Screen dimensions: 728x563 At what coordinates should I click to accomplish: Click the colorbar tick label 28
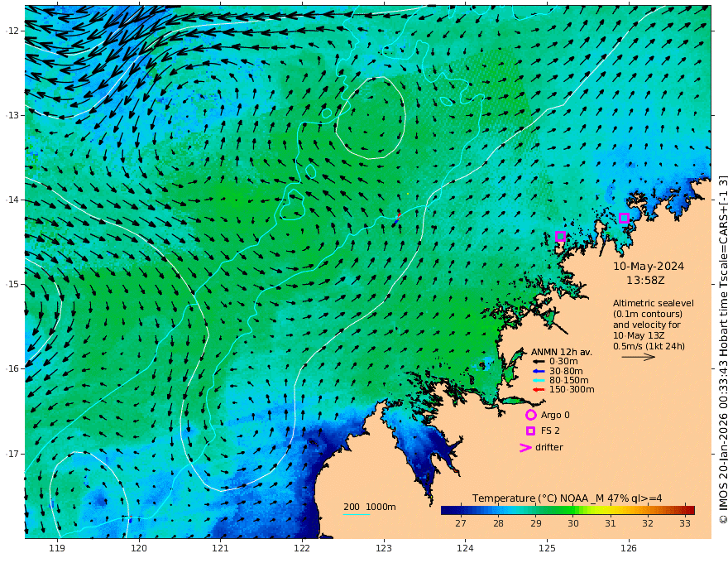click(498, 523)
